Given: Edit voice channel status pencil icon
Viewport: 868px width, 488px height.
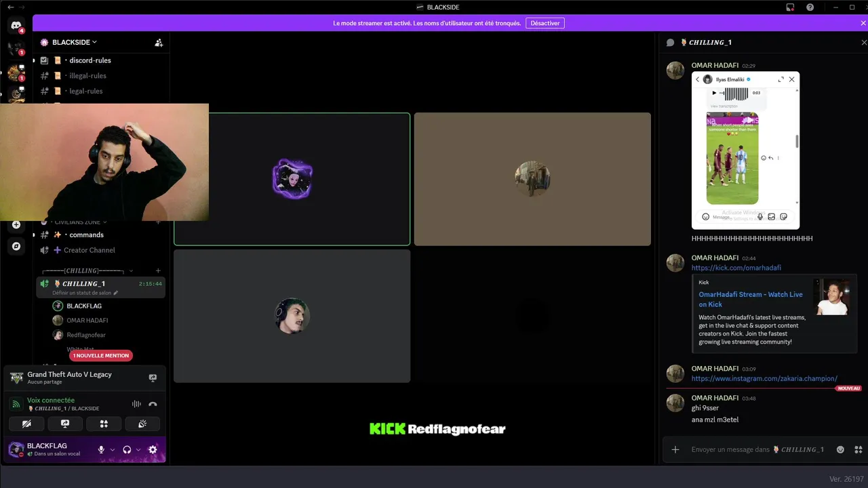Looking at the screenshot, I should point(116,293).
